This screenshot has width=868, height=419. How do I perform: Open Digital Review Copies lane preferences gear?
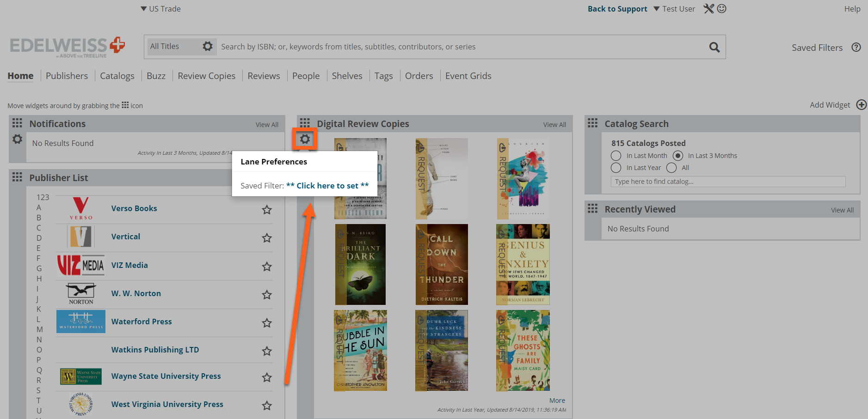tap(305, 139)
